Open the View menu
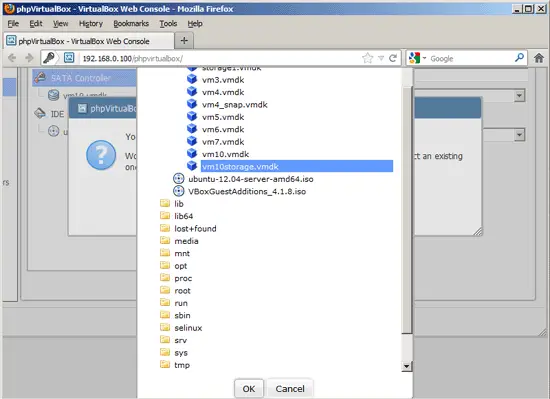 pyautogui.click(x=60, y=23)
